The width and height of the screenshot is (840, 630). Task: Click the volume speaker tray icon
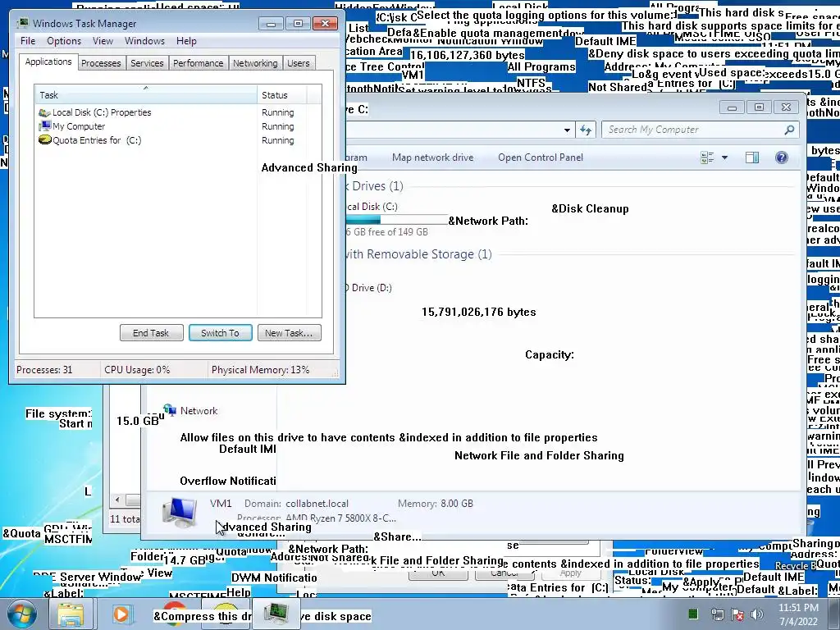757,614
